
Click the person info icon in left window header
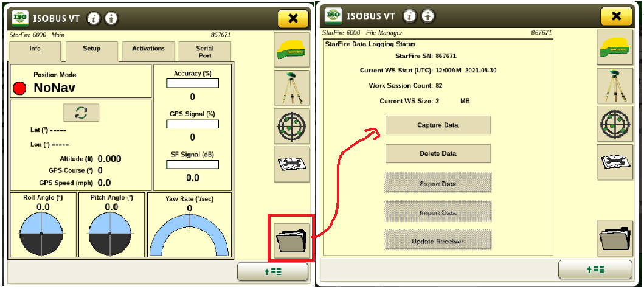111,18
